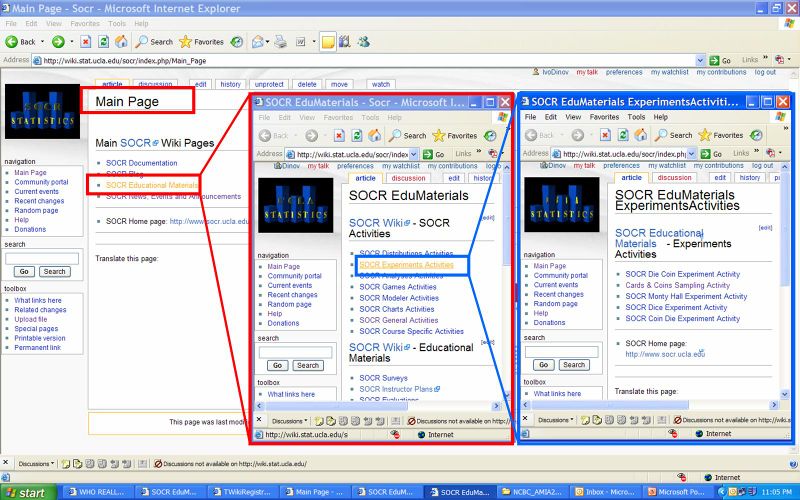This screenshot has width=800, height=500.
Task: Click Refresh icon in EduMaterials window toolbar
Action: [357, 135]
